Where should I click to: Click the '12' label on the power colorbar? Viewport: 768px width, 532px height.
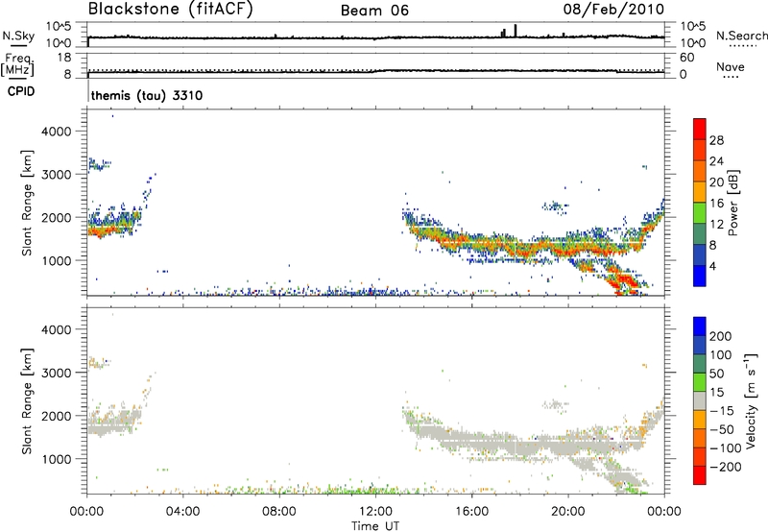[x=716, y=225]
